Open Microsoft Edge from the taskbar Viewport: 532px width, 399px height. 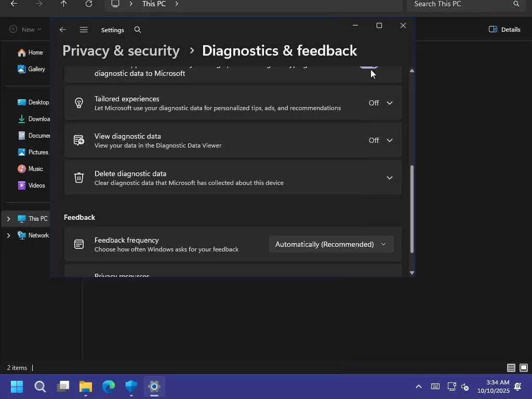(x=109, y=387)
